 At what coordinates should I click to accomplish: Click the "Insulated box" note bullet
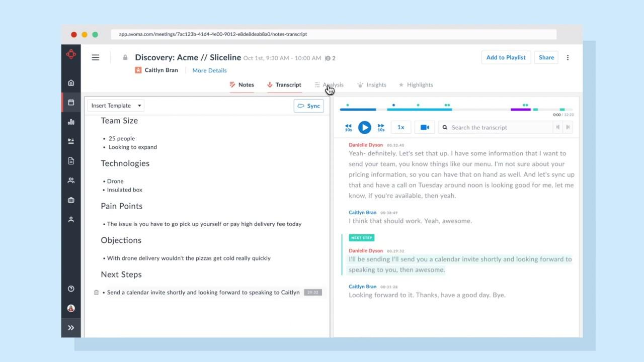(125, 190)
